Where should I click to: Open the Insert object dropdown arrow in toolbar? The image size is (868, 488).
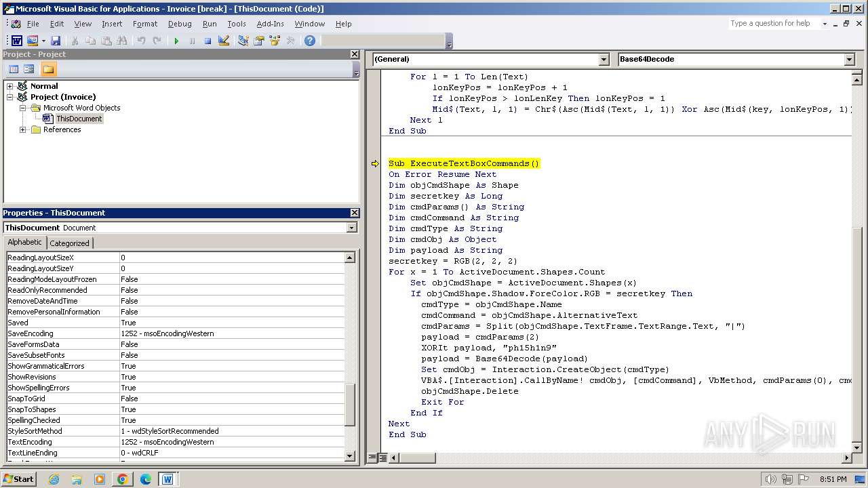point(43,41)
